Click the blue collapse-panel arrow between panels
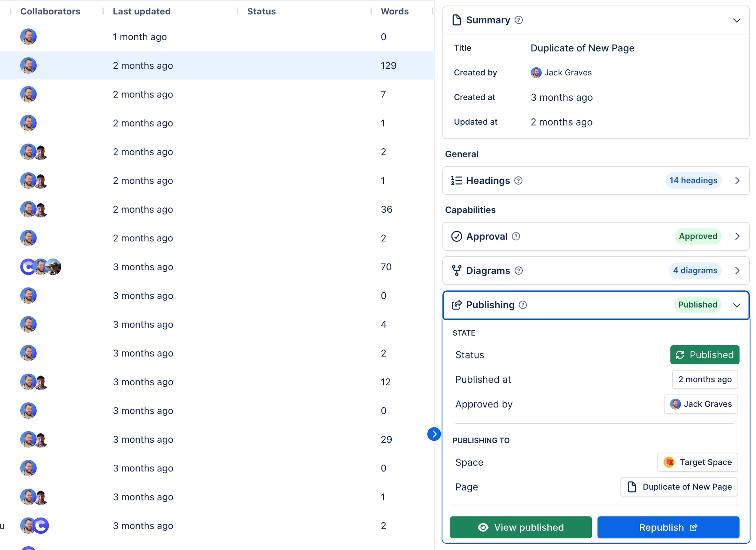Viewport: 756px width, 550px height. point(434,434)
